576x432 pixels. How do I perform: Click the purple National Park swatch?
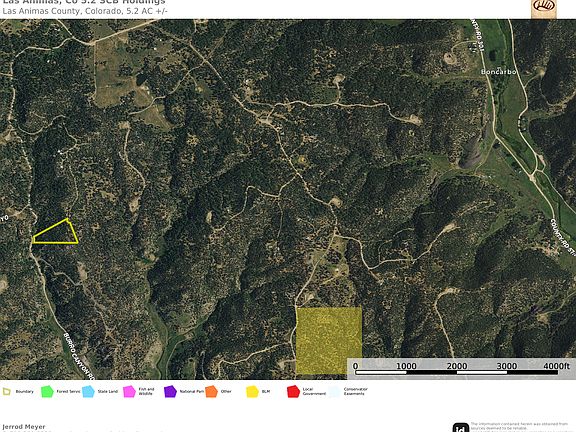click(170, 392)
